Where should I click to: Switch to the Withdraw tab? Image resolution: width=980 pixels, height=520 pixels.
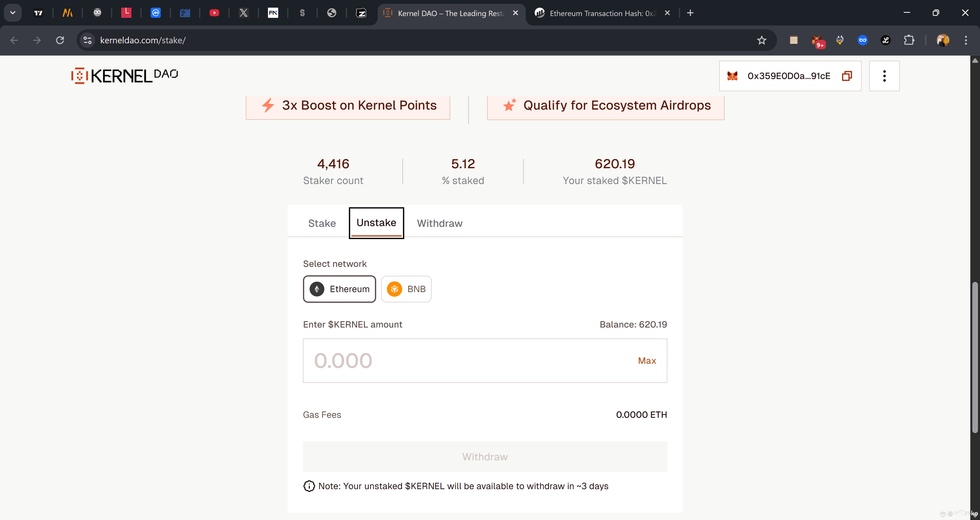439,224
